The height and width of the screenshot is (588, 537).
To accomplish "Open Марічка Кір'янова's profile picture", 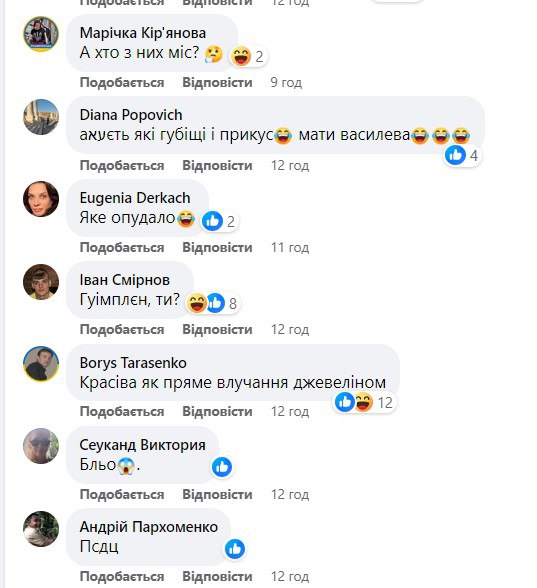I will (41, 34).
